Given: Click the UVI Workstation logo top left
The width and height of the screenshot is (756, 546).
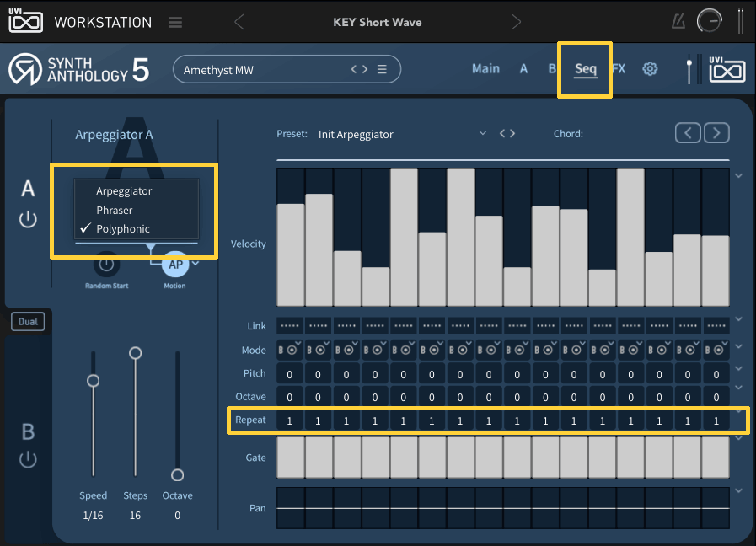Looking at the screenshot, I should (26, 20).
